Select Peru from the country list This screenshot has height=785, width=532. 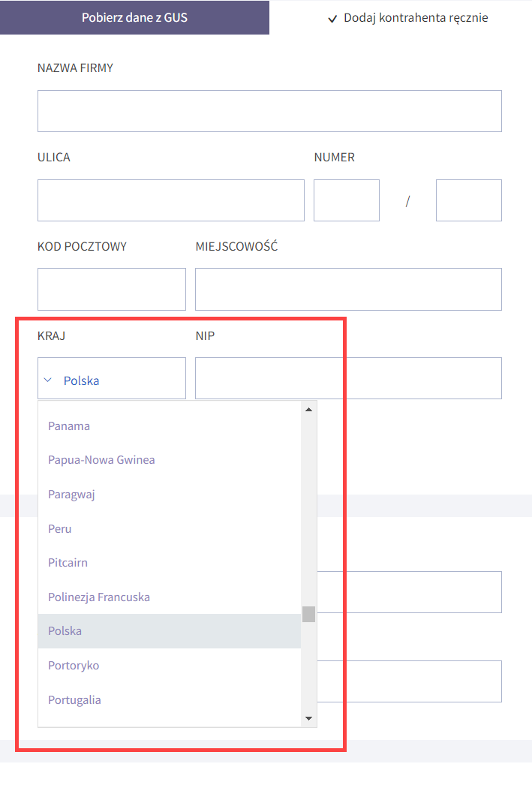click(60, 529)
